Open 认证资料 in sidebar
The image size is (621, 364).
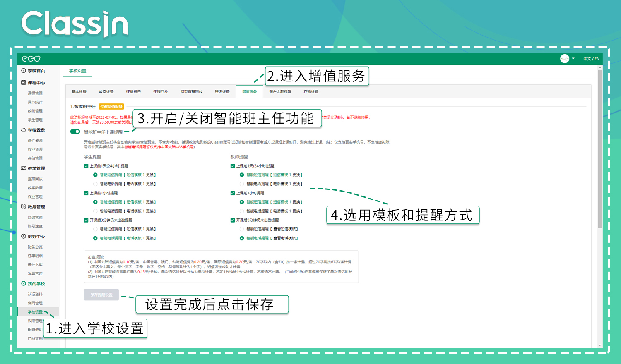point(35,295)
